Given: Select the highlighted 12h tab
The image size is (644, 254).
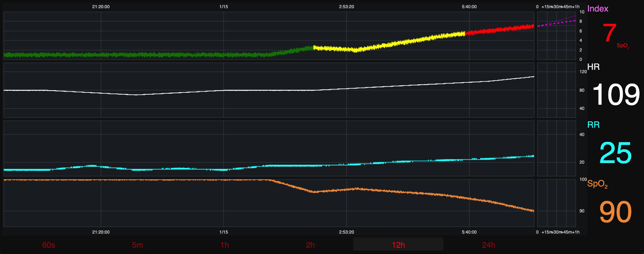Looking at the screenshot, I should [398, 244].
